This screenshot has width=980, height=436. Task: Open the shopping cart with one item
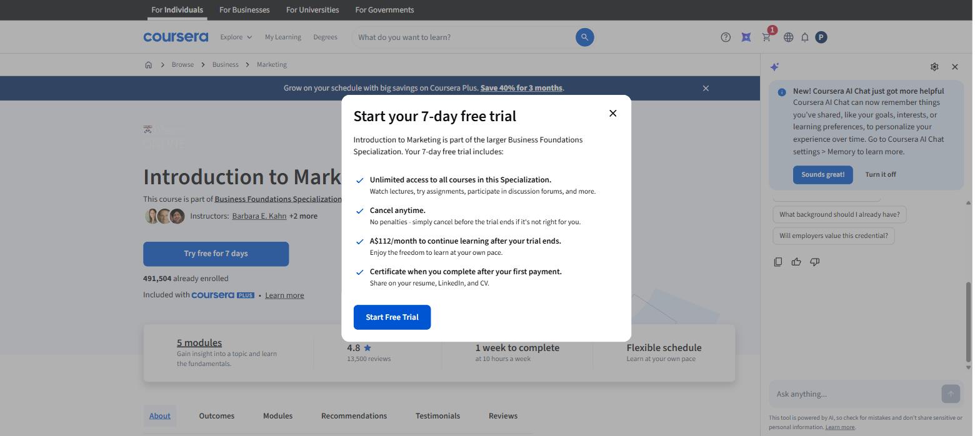click(766, 37)
